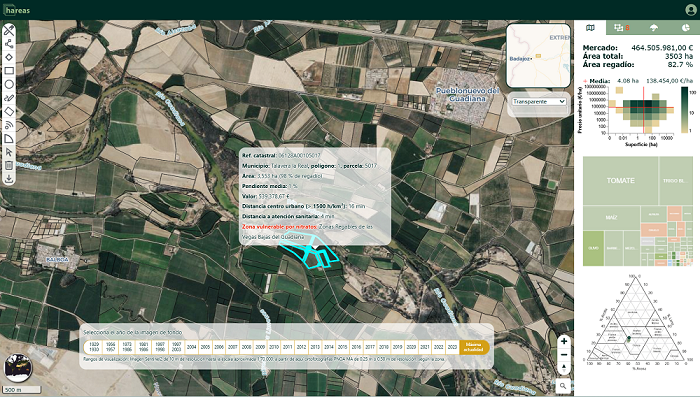Select the 2020 imagery year
Viewport: 700px width, 397px height.
coord(411,347)
